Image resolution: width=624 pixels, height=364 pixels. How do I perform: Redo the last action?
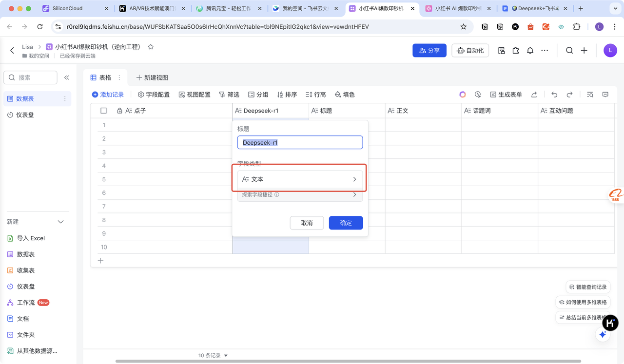569,95
